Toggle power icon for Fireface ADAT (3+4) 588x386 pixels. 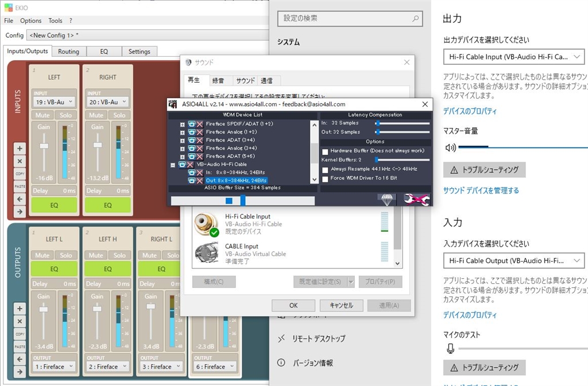(x=192, y=140)
